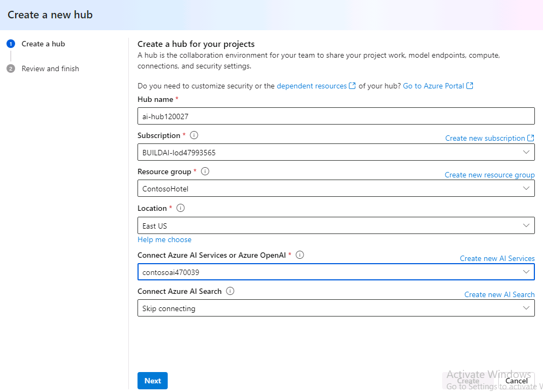Click external link icon after Create new subscription
The width and height of the screenshot is (543, 392).
pyautogui.click(x=531, y=138)
